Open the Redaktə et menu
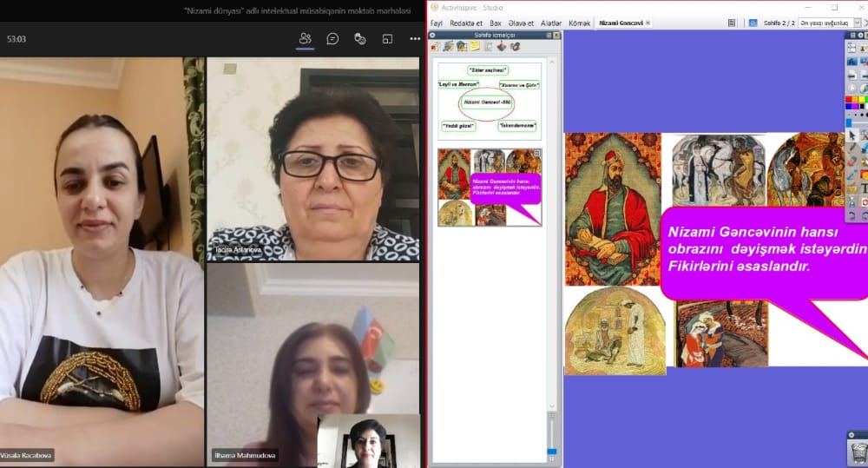The image size is (868, 468). click(465, 23)
